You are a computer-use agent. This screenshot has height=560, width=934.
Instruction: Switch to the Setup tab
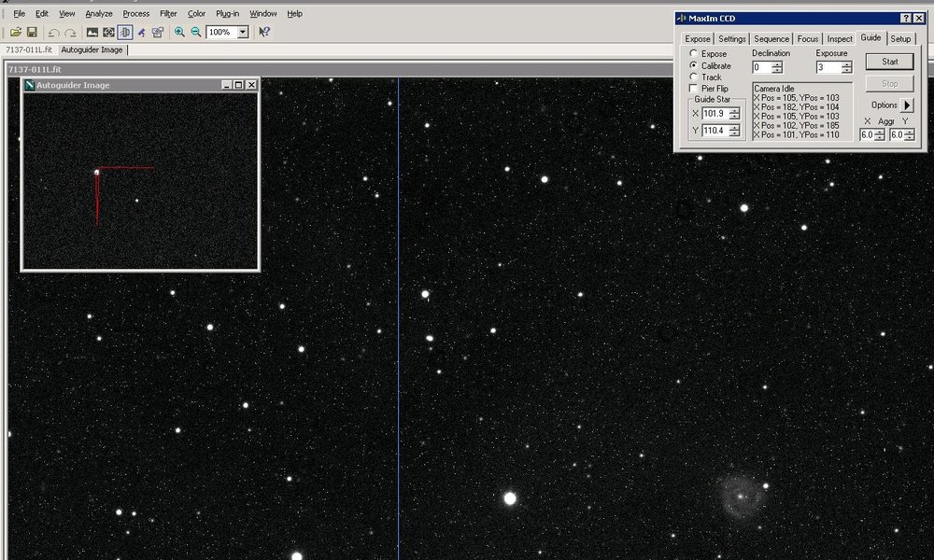click(x=900, y=38)
